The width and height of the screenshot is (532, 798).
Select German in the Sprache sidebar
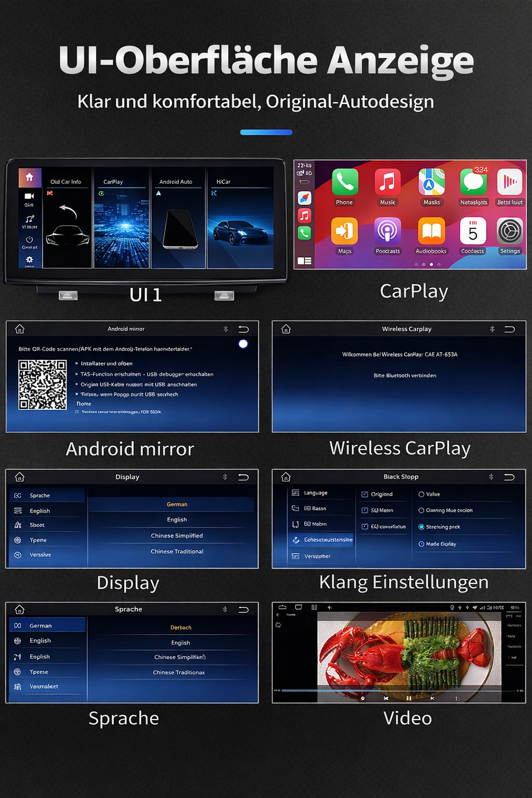tap(47, 625)
